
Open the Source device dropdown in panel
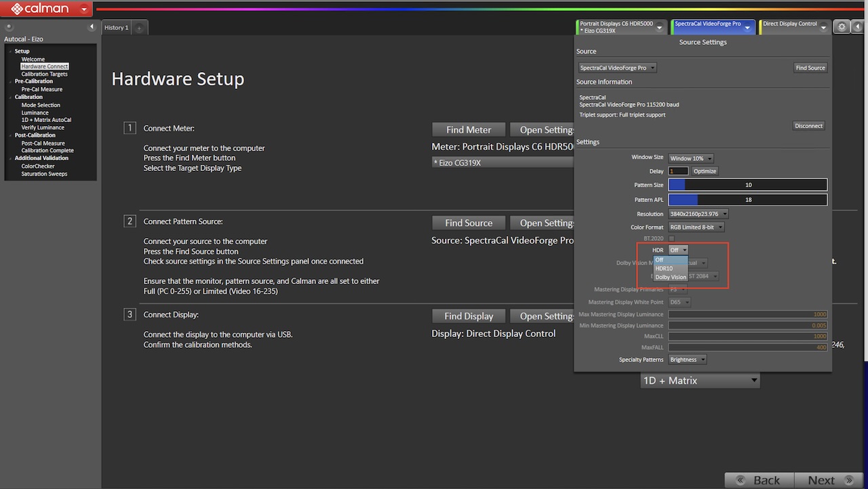pyautogui.click(x=618, y=68)
